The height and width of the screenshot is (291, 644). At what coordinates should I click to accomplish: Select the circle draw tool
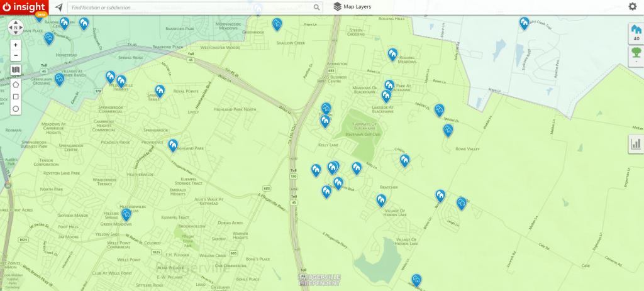(x=16, y=109)
